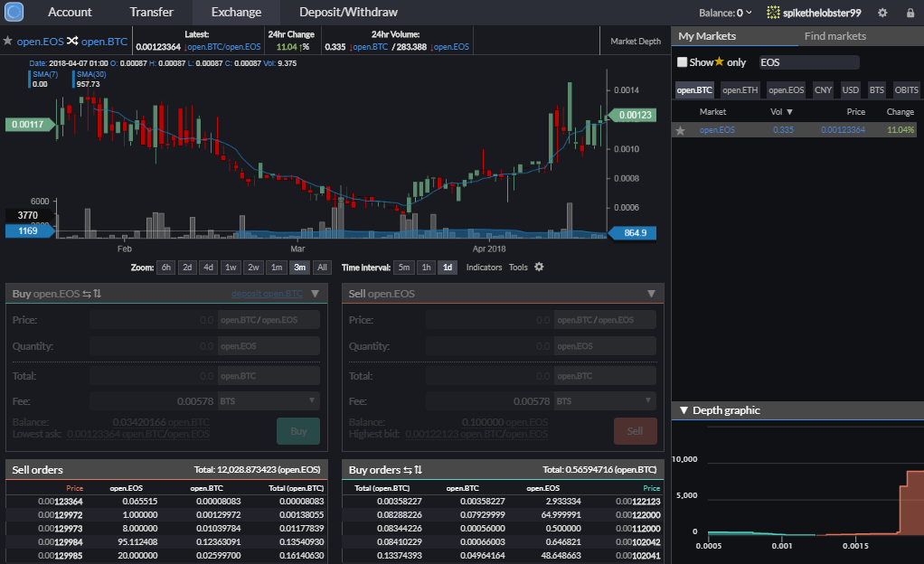924x564 pixels.
Task: Open the Balance dropdown
Action: click(725, 13)
